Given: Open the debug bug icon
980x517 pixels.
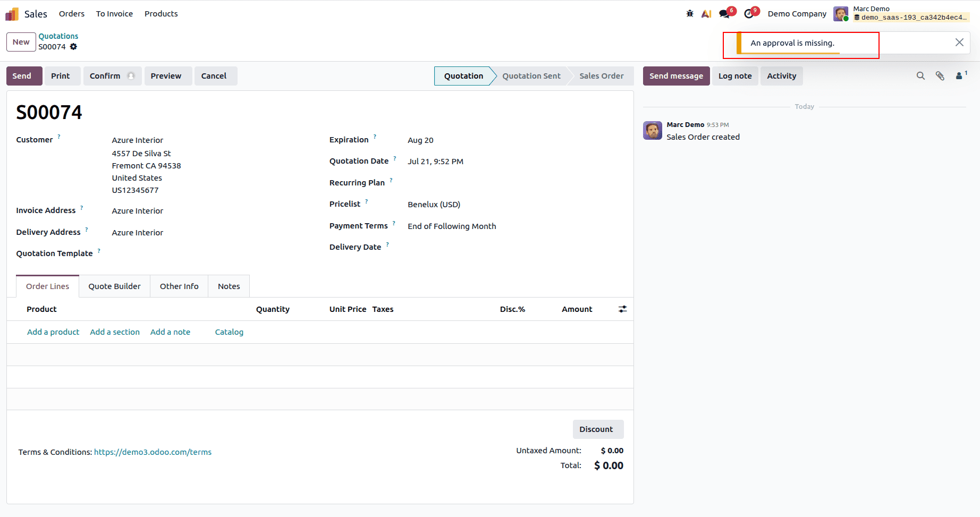Looking at the screenshot, I should click(690, 14).
